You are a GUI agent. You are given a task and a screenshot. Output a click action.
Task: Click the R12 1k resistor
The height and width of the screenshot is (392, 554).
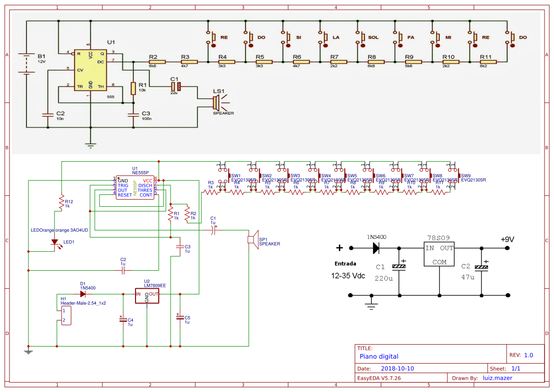[x=61, y=203]
